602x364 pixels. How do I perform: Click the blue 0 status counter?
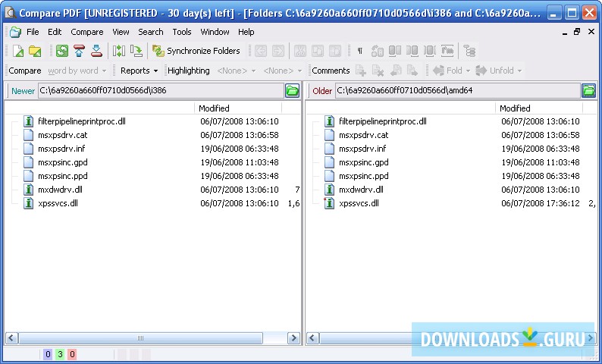coord(48,354)
